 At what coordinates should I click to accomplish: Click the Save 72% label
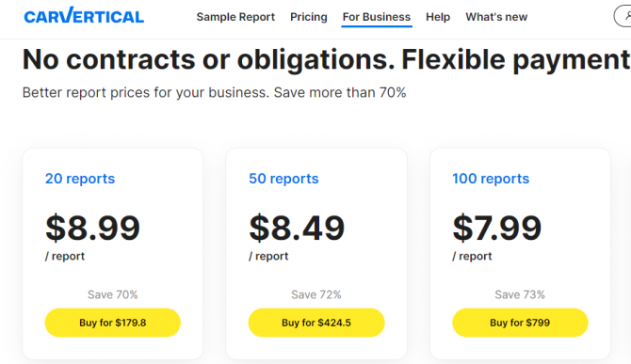pyautogui.click(x=316, y=294)
